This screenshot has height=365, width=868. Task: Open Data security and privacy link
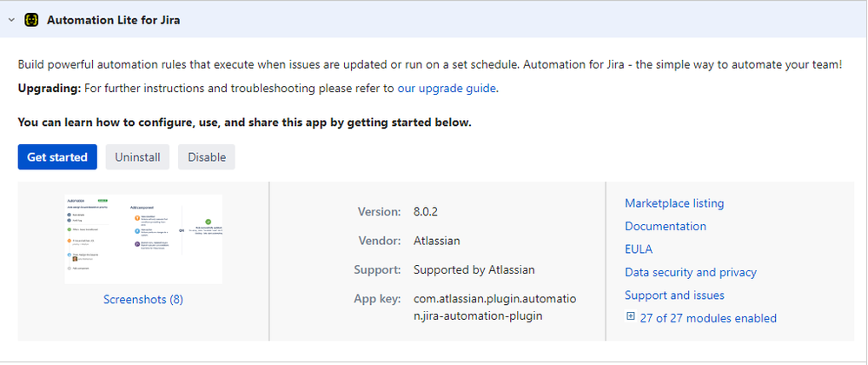pos(691,273)
